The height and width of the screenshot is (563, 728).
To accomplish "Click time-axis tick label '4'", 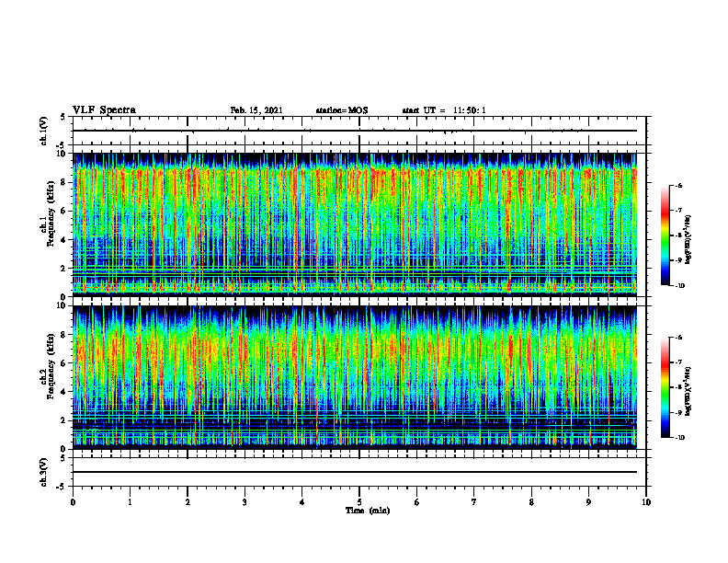I will (302, 502).
